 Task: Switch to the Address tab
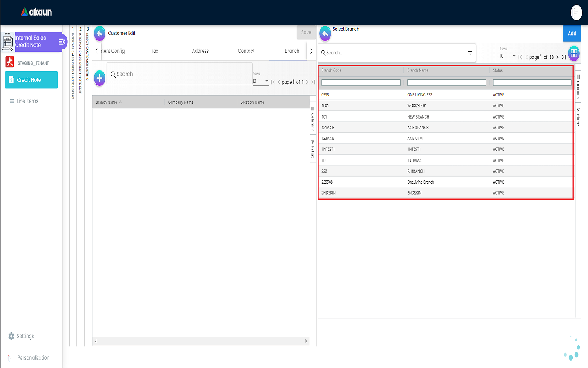click(200, 51)
